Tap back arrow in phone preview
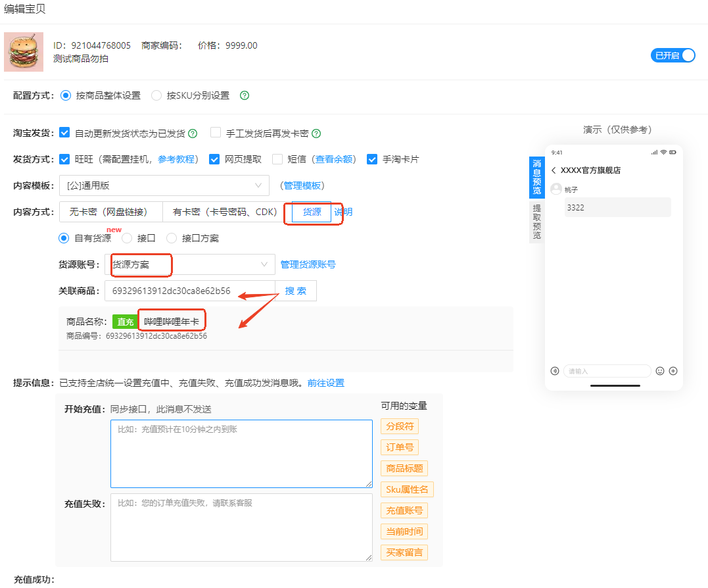The height and width of the screenshot is (588, 708). pyautogui.click(x=554, y=170)
